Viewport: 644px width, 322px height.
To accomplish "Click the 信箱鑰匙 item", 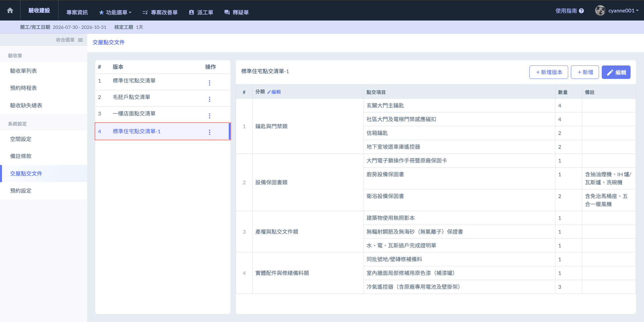I will [377, 133].
